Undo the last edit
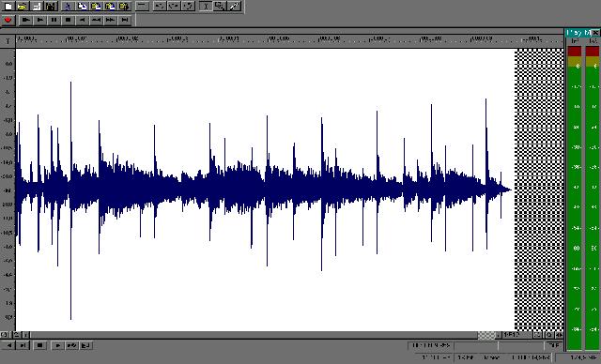This screenshot has height=364, width=601. (160, 7)
